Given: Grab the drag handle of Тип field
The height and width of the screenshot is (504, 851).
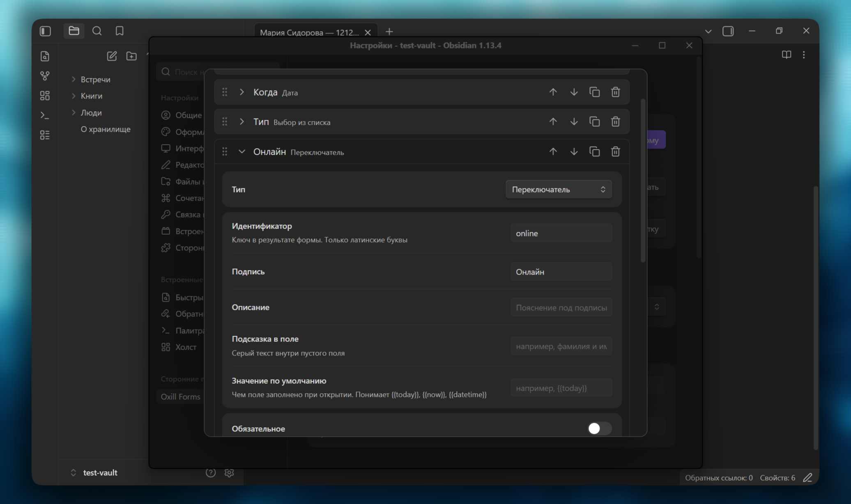Looking at the screenshot, I should pyautogui.click(x=225, y=121).
